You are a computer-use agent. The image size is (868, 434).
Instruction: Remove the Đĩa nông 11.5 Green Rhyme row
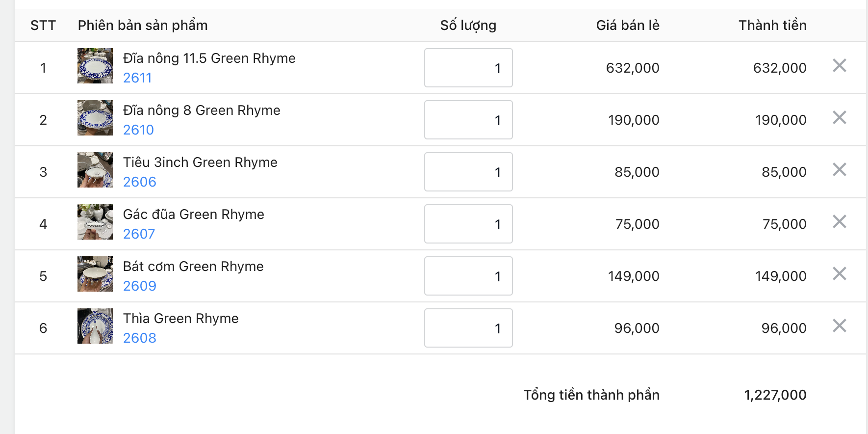pyautogui.click(x=839, y=65)
